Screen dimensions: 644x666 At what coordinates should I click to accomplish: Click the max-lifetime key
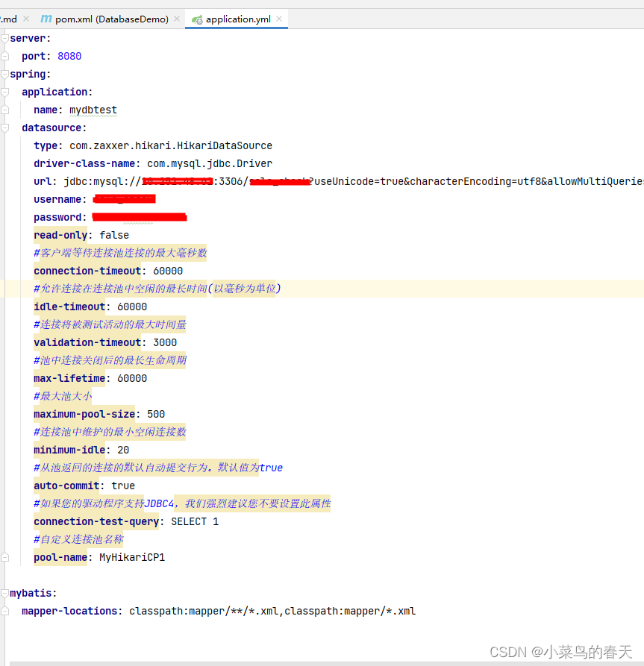coord(69,378)
